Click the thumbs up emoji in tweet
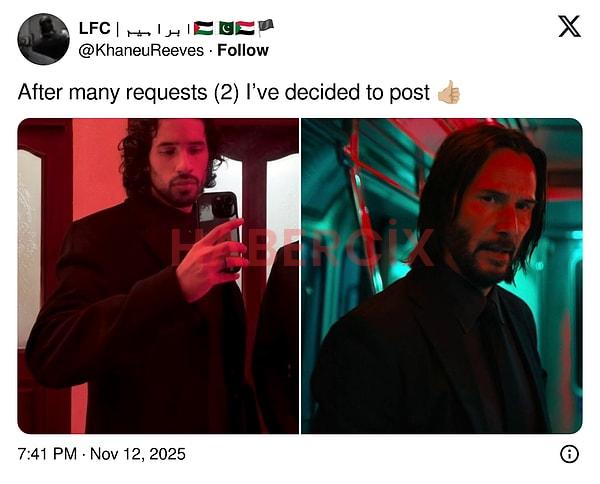 448,92
